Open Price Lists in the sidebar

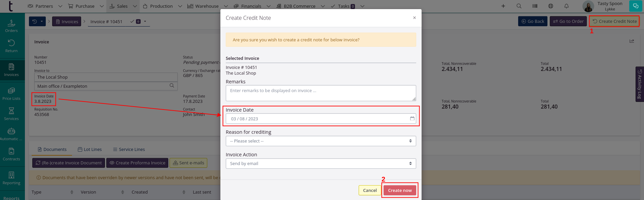click(x=11, y=94)
